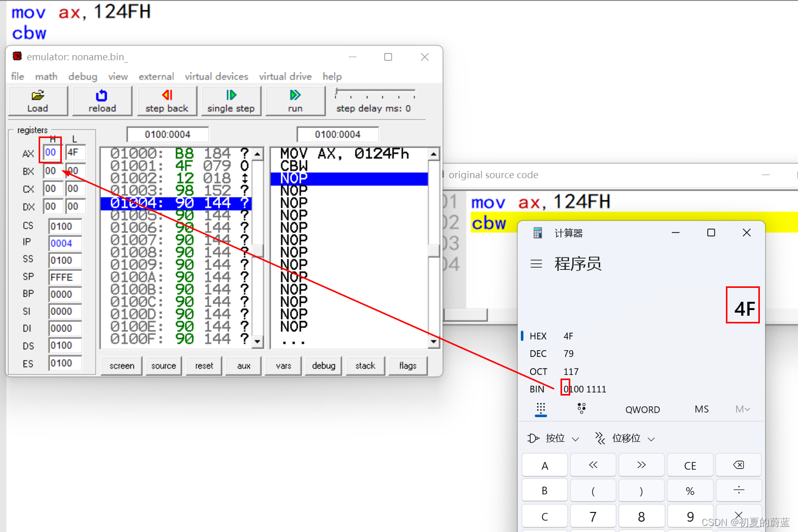Click the source button in emulator
The width and height of the screenshot is (798, 532).
pos(163,366)
